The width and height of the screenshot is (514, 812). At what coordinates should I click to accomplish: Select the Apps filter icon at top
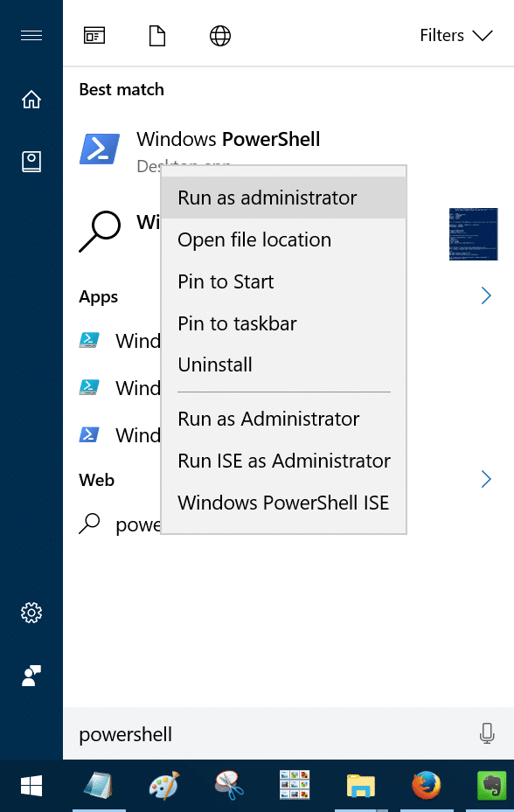pyautogui.click(x=94, y=35)
